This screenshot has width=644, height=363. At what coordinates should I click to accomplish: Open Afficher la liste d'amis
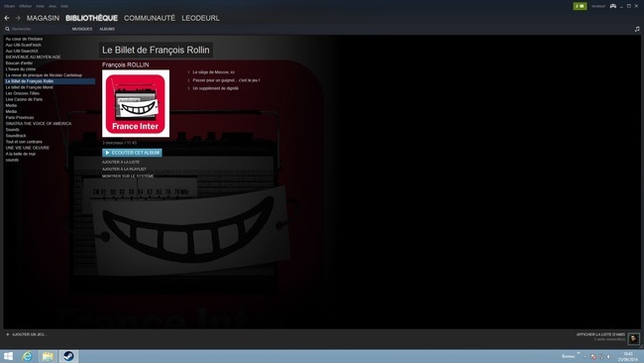click(x=600, y=334)
